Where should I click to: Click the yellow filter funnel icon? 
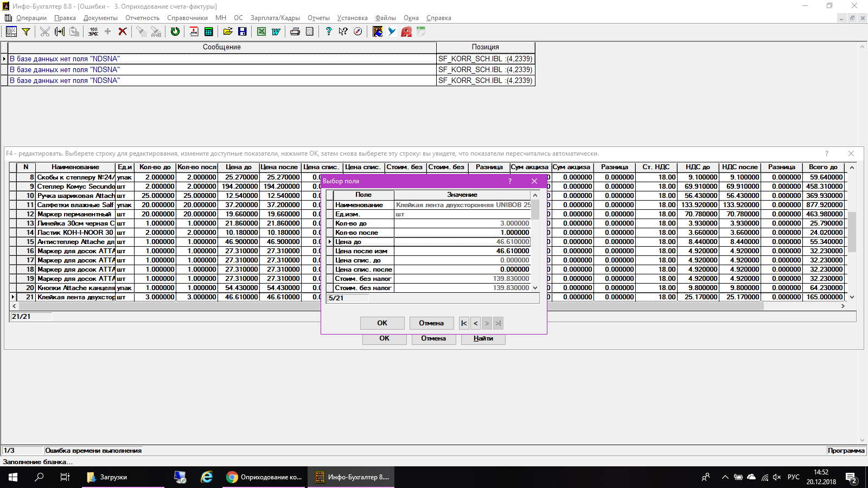click(25, 31)
